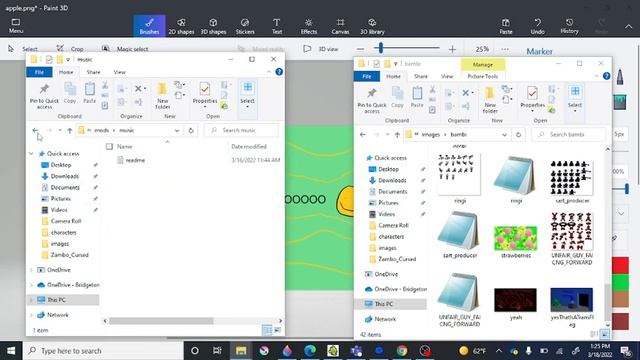This screenshot has width=640, height=360.
Task: Click Paste in Paint 3D toolbar
Action: click(506, 26)
